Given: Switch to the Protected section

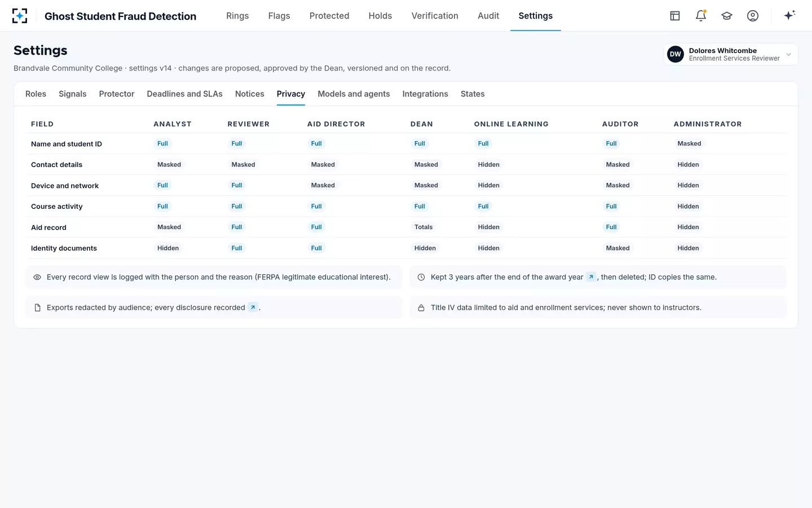Looking at the screenshot, I should pyautogui.click(x=329, y=16).
